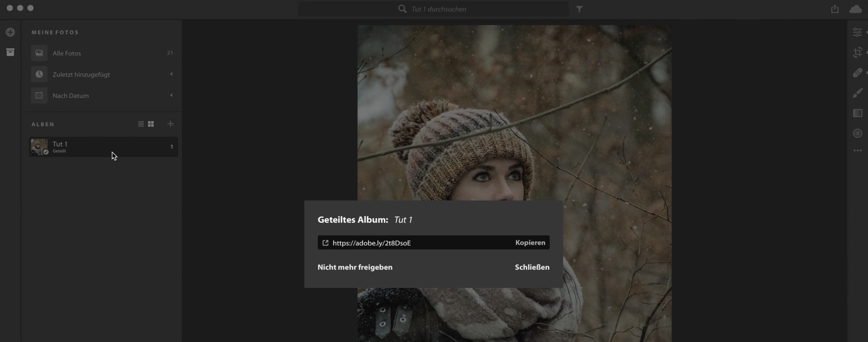Expand the Zuletzt hinzugefügt section
The image size is (868, 342).
pos(171,74)
